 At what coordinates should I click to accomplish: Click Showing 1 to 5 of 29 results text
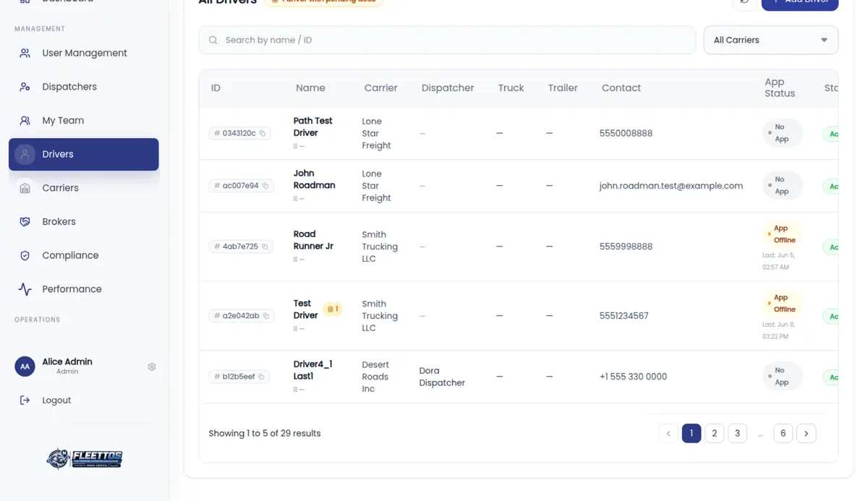coord(264,434)
